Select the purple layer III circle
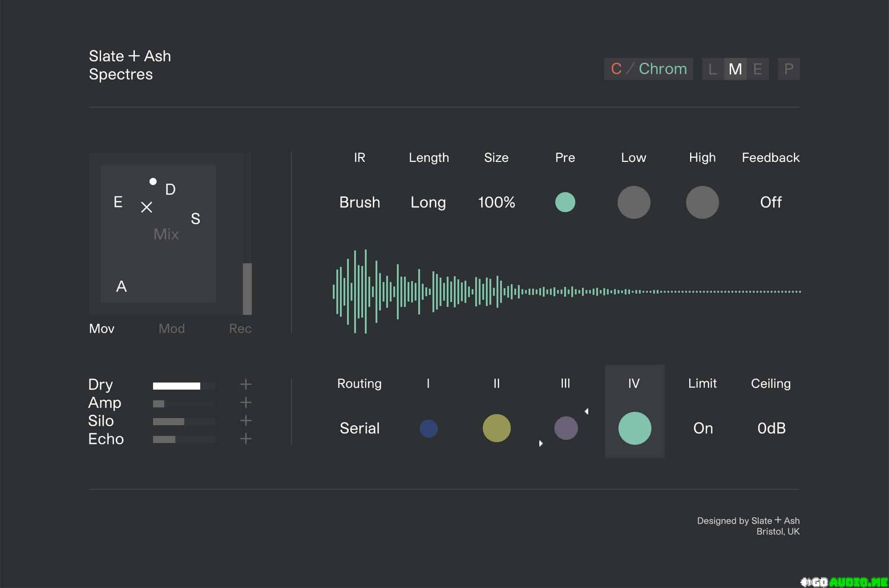 (x=566, y=428)
